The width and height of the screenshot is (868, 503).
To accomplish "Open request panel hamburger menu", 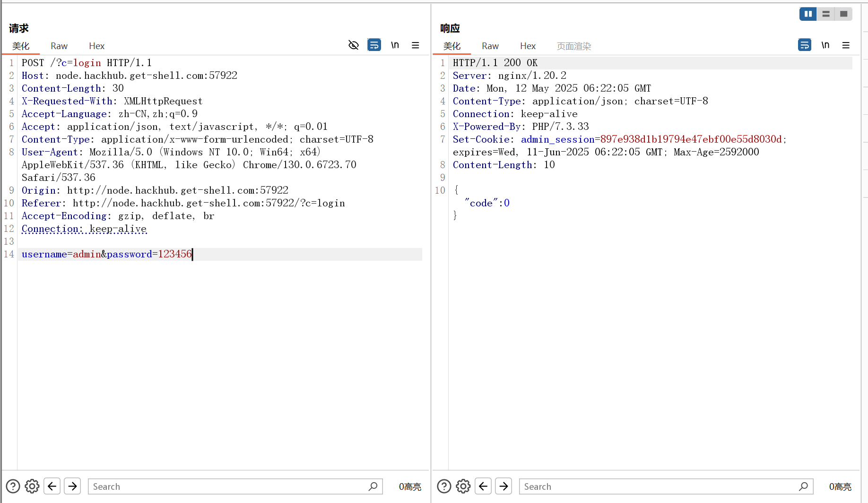I will coord(416,45).
